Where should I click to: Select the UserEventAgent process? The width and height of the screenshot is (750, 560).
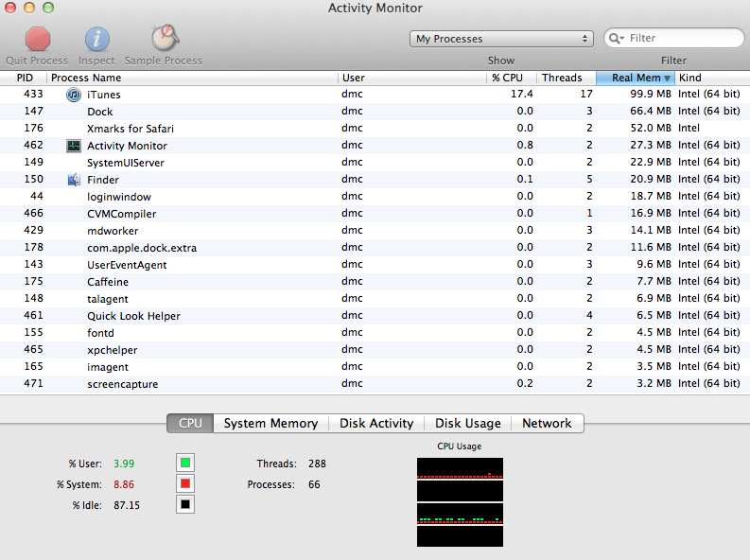pyautogui.click(x=375, y=265)
